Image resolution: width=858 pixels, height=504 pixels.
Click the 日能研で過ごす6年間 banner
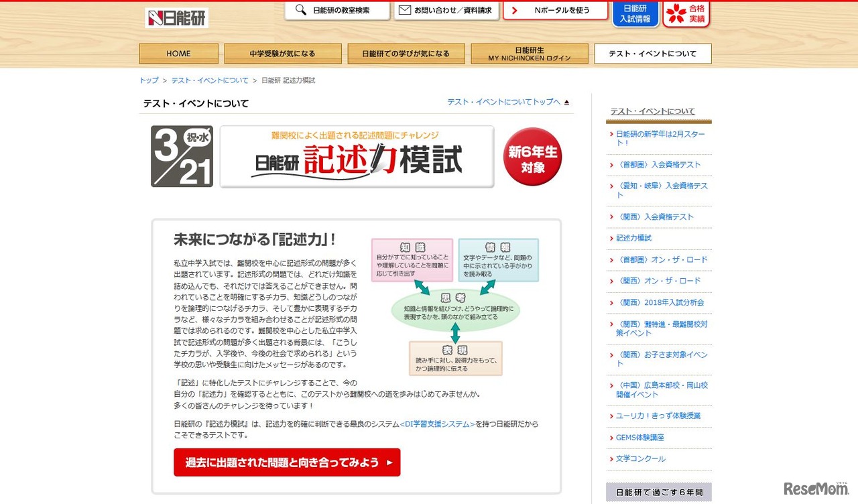point(658,491)
